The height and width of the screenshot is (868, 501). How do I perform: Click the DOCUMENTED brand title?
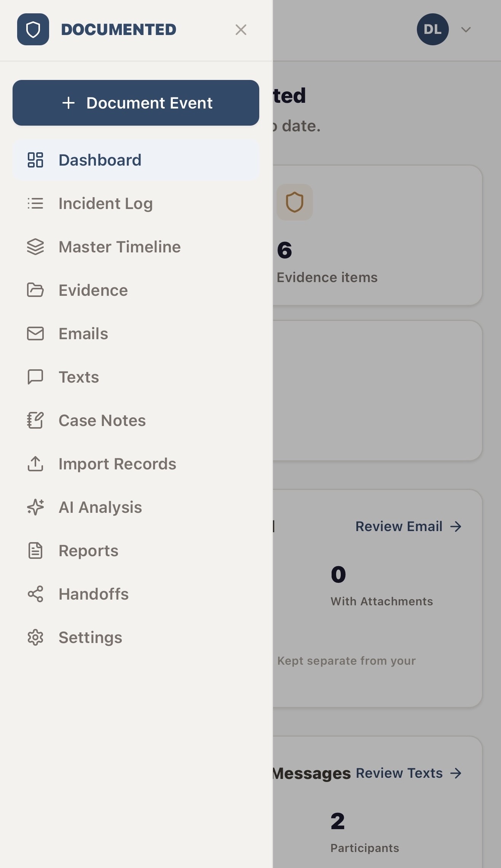pos(119,30)
